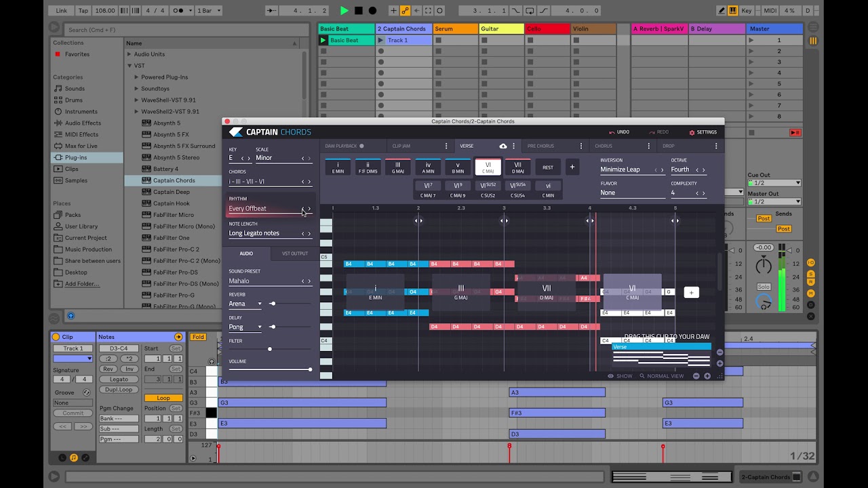The height and width of the screenshot is (488, 868).
Task: Toggle the clip Loop button
Action: tap(163, 398)
